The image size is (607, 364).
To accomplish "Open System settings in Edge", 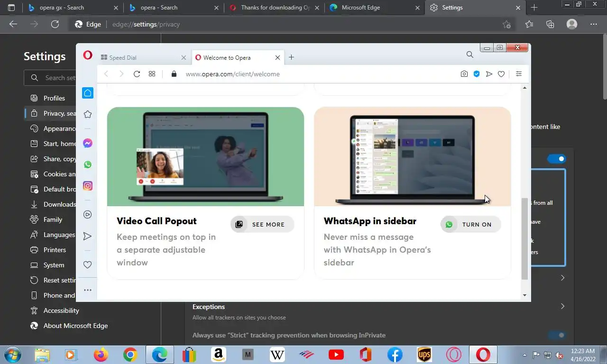I will click(54, 265).
